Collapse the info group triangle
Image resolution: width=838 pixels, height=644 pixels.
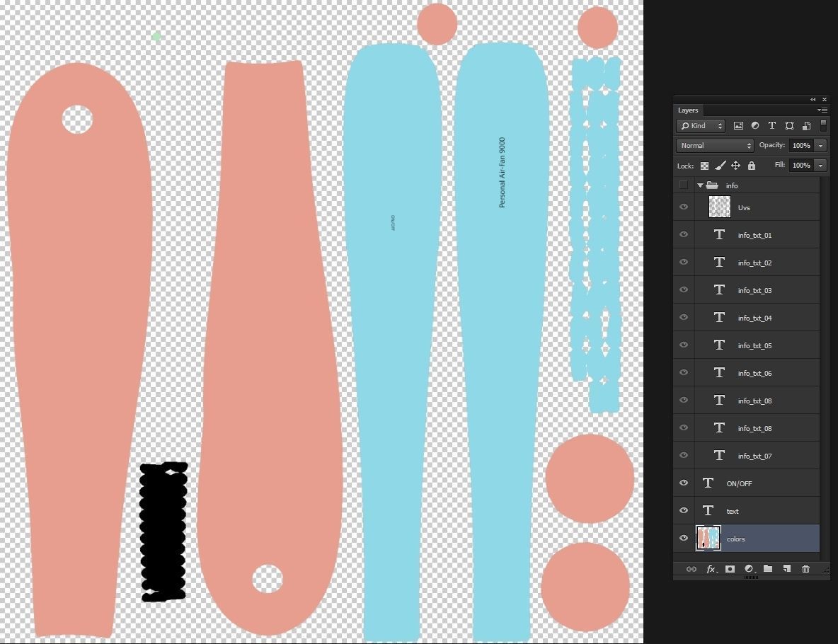pyautogui.click(x=700, y=185)
